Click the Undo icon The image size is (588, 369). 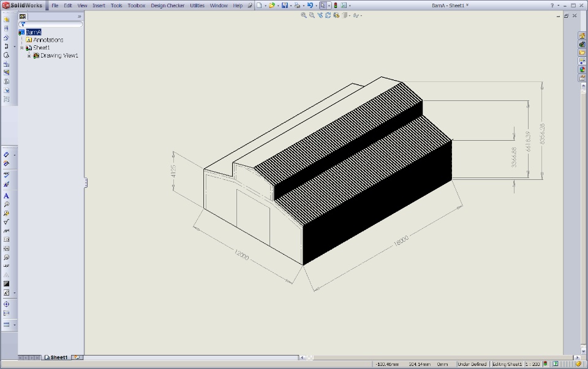pyautogui.click(x=310, y=6)
